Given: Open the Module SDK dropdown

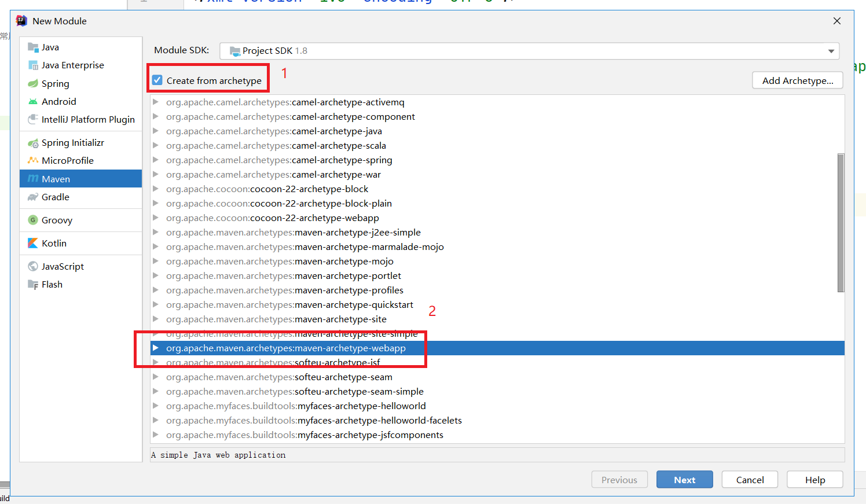Looking at the screenshot, I should pos(831,51).
